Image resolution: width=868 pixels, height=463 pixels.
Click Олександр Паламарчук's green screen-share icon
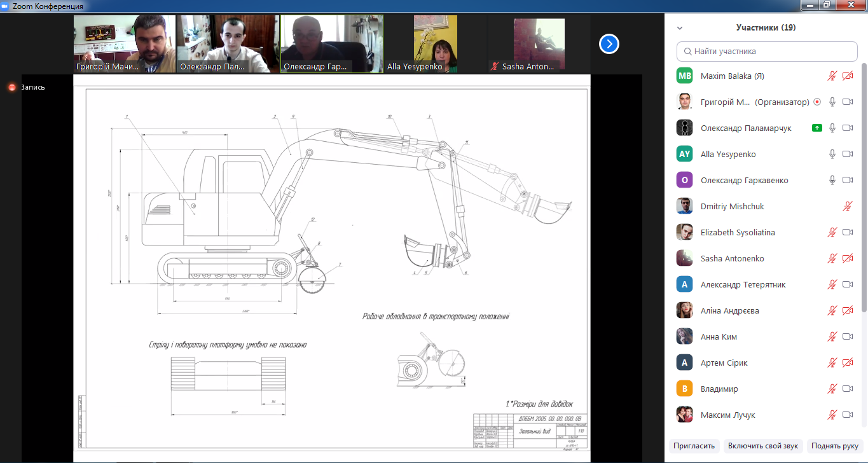[817, 128]
